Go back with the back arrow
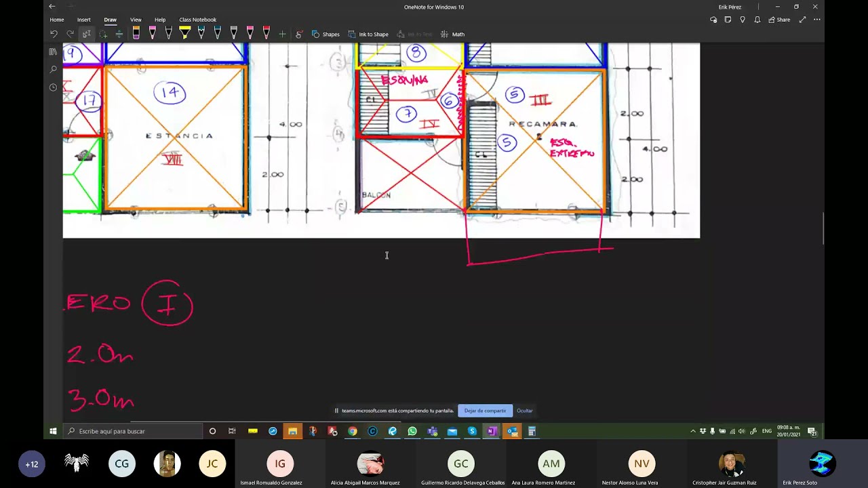The height and width of the screenshot is (488, 868). pos(52,7)
